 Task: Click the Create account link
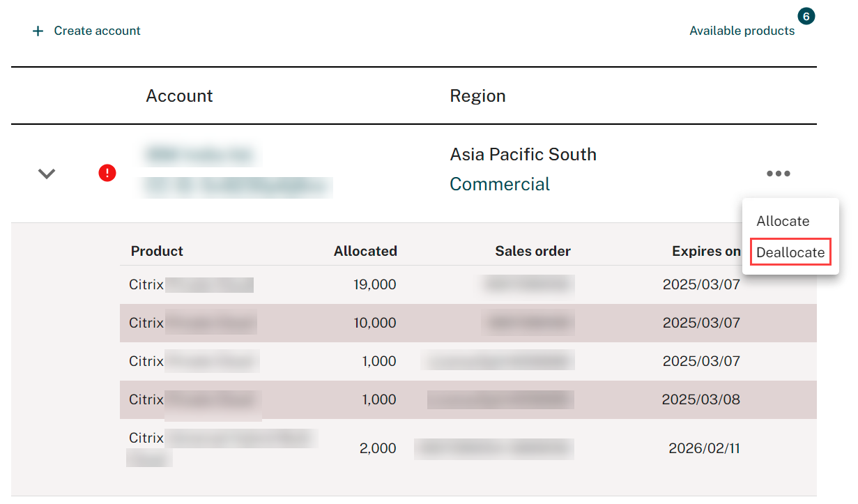(x=97, y=31)
